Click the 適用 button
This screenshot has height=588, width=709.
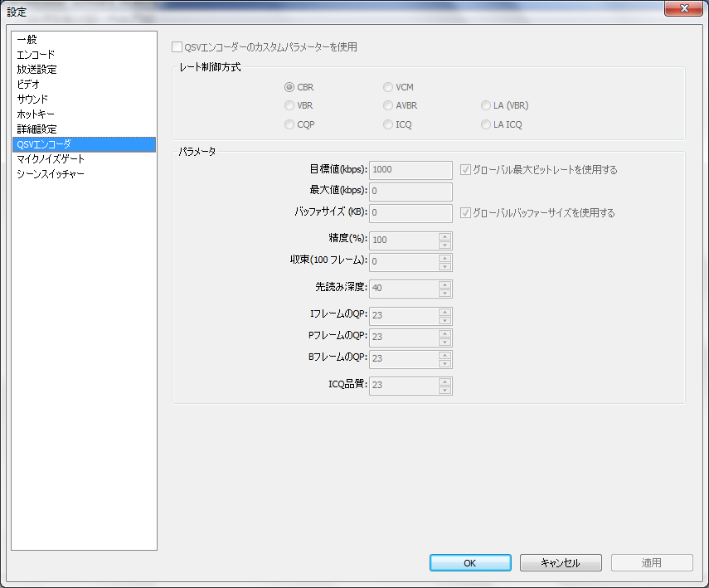[x=652, y=562]
